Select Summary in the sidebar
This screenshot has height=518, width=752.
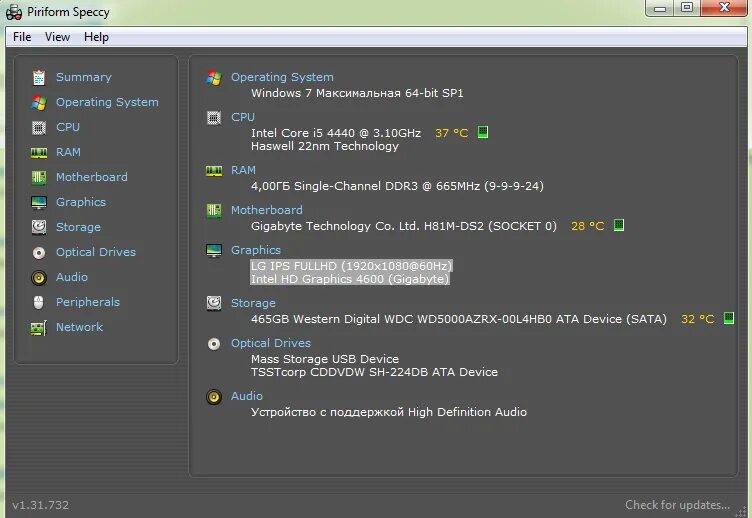click(84, 77)
